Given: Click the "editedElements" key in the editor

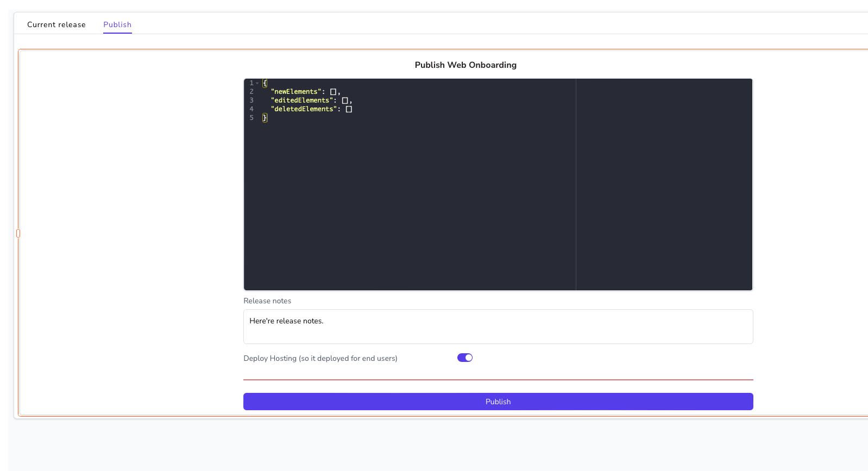Looking at the screenshot, I should [301, 100].
